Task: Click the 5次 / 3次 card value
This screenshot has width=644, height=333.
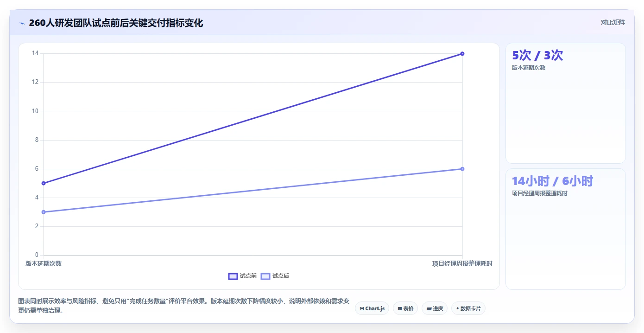Action: pyautogui.click(x=537, y=56)
